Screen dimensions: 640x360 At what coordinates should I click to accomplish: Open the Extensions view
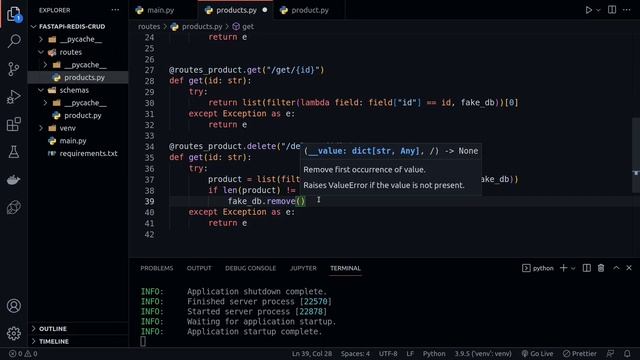(14, 124)
